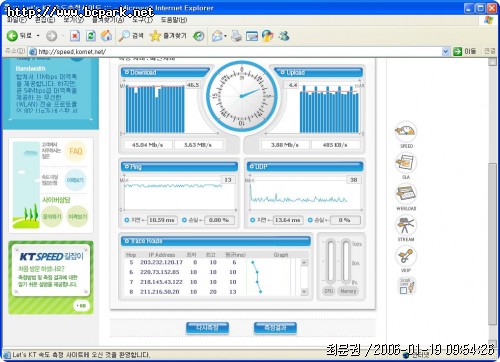500x362 pixels.
Task: Select the WEBLOAD test icon
Action: tap(405, 194)
